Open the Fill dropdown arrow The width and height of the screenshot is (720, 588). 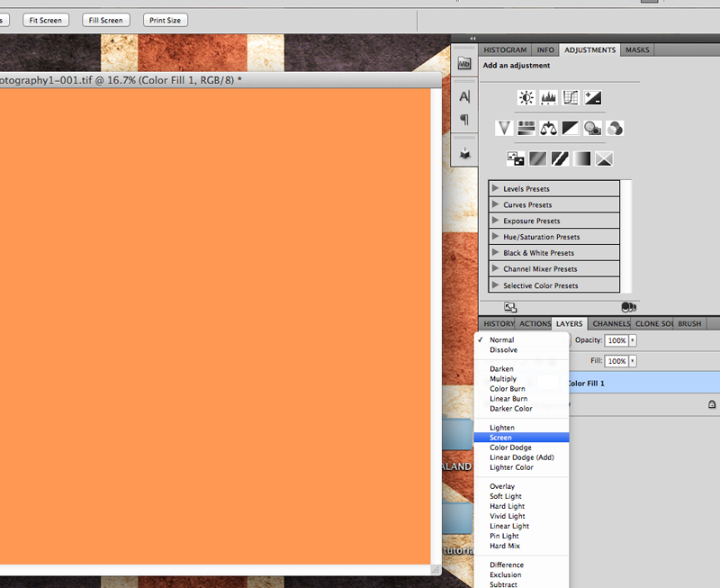click(x=633, y=361)
